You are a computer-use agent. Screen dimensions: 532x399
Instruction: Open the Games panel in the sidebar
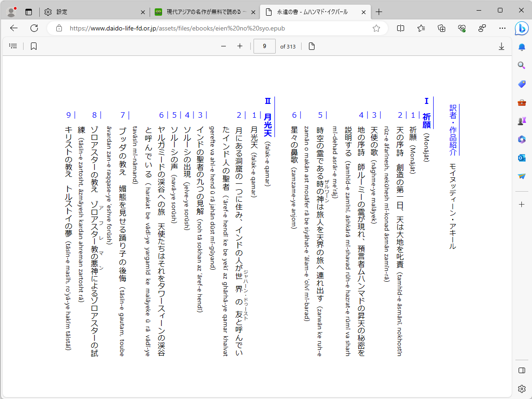(521, 121)
